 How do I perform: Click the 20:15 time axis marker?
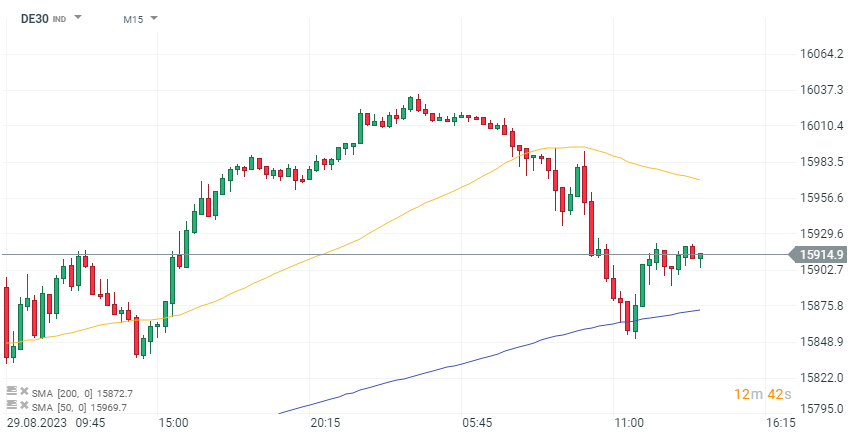[x=326, y=424]
